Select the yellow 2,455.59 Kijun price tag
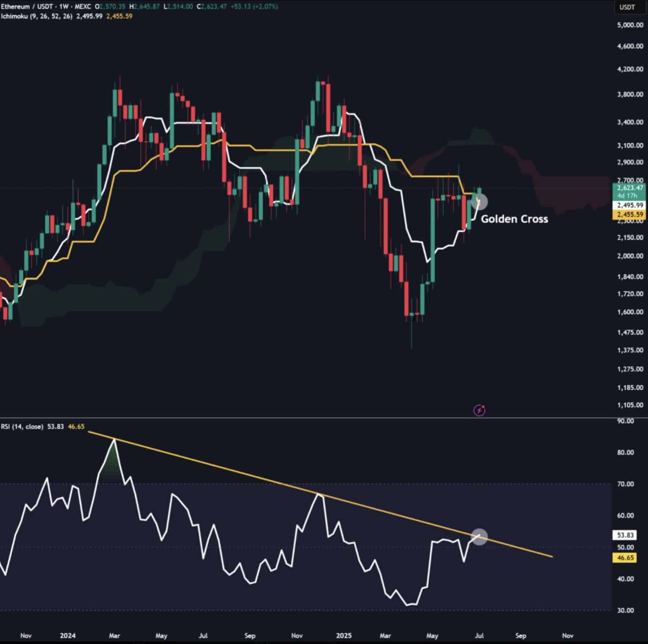This screenshot has width=648, height=644. (629, 214)
